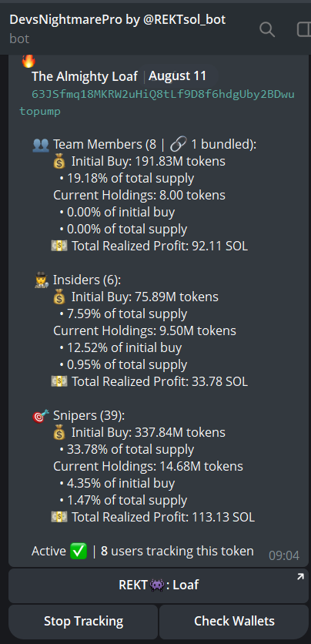Click the Stop Tracking button
Screen dimensions: 311x644
[83, 621]
